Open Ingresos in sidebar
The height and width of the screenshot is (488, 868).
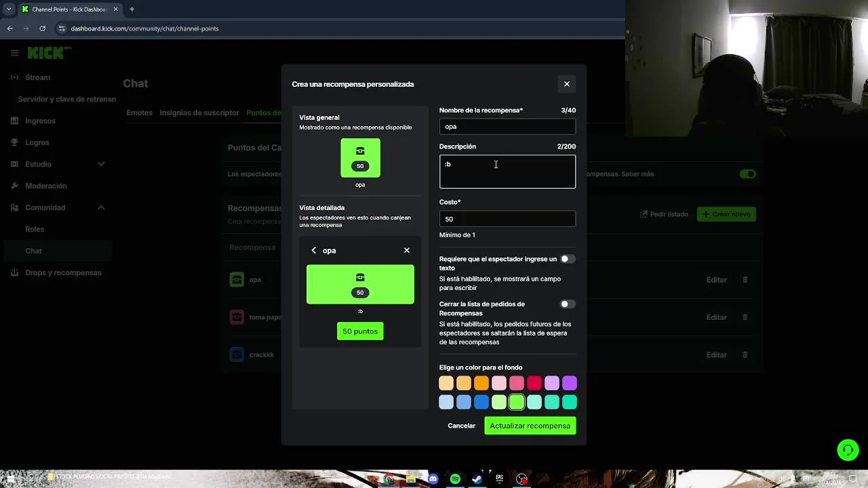[40, 121]
